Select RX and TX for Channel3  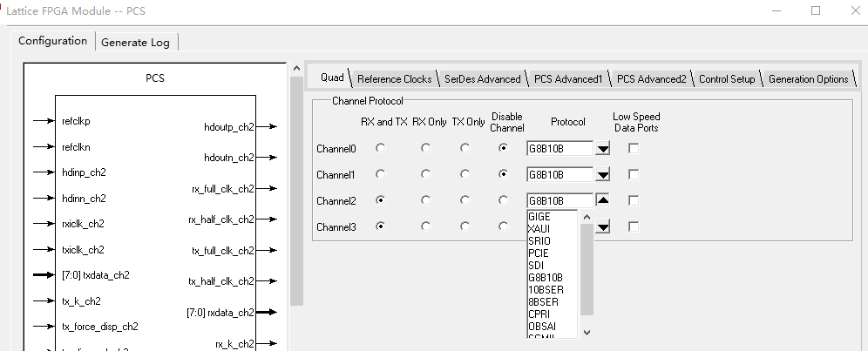[380, 226]
